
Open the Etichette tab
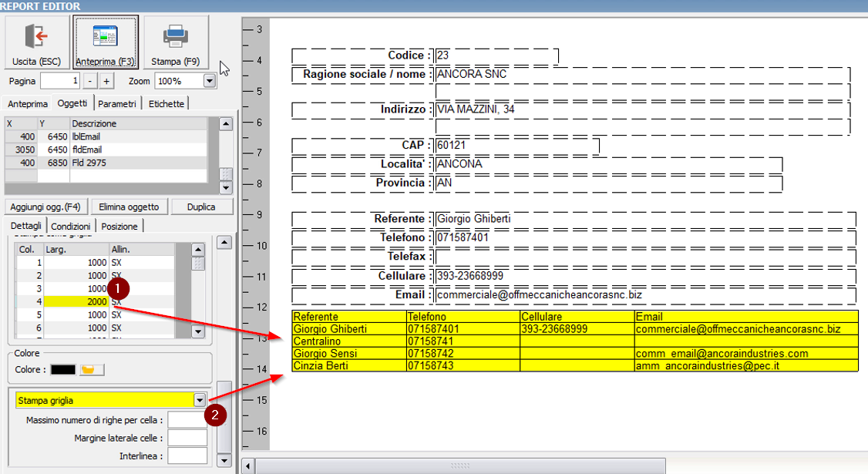pos(167,103)
